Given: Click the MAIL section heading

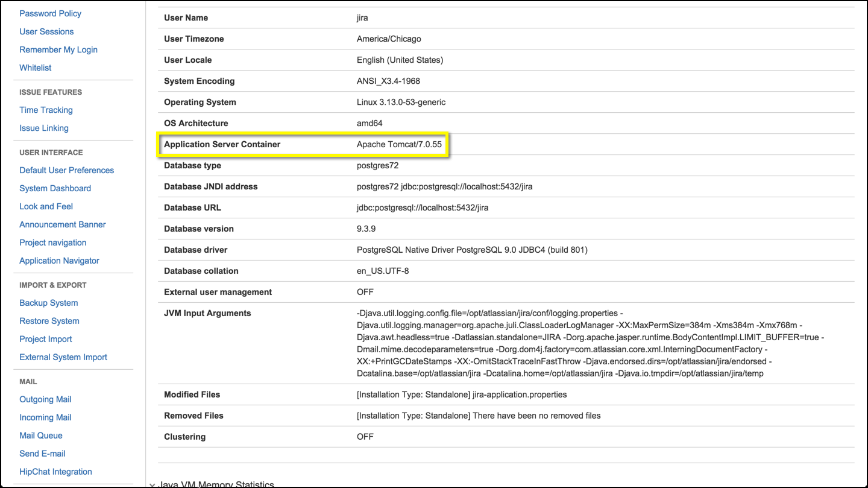Looking at the screenshot, I should tap(28, 382).
